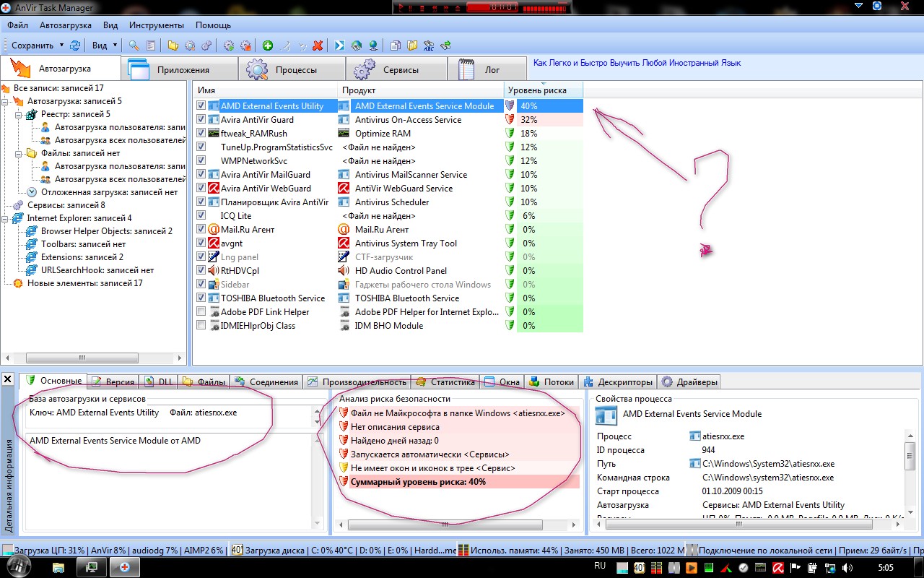The height and width of the screenshot is (578, 924).
Task: Toggle the ftweak_RAMRush checkbox
Action: point(201,134)
